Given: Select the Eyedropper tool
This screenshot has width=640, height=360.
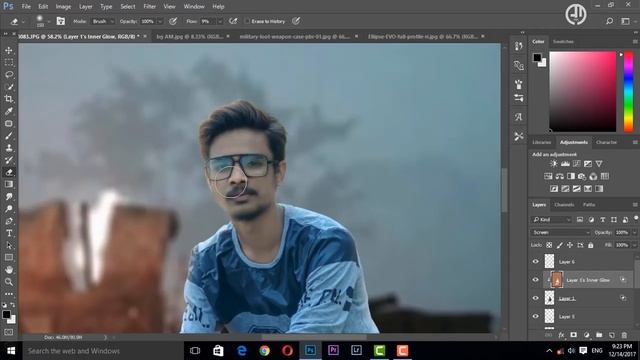Looking at the screenshot, I should point(9,111).
